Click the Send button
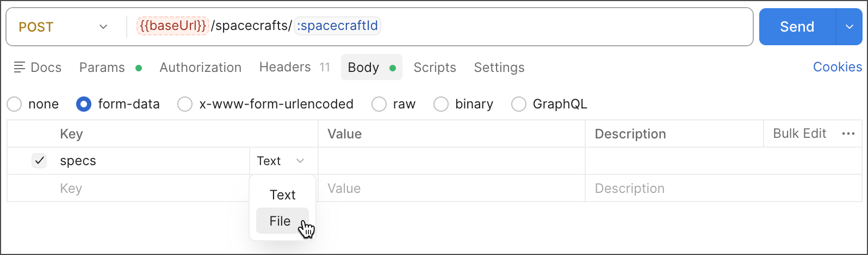Screen dimensions: 868x255 [x=797, y=27]
